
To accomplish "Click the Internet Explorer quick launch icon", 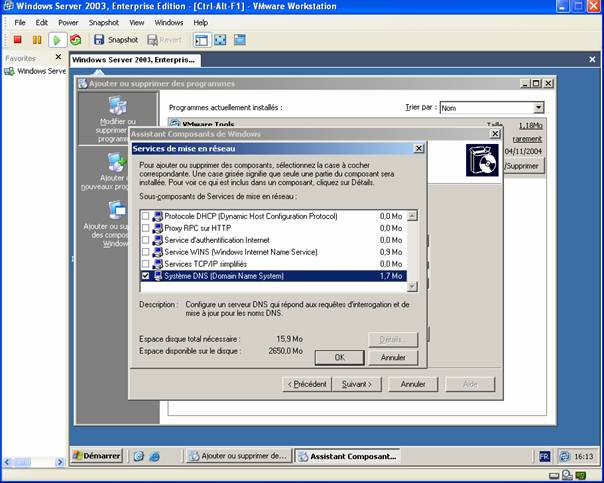I will pos(154,456).
